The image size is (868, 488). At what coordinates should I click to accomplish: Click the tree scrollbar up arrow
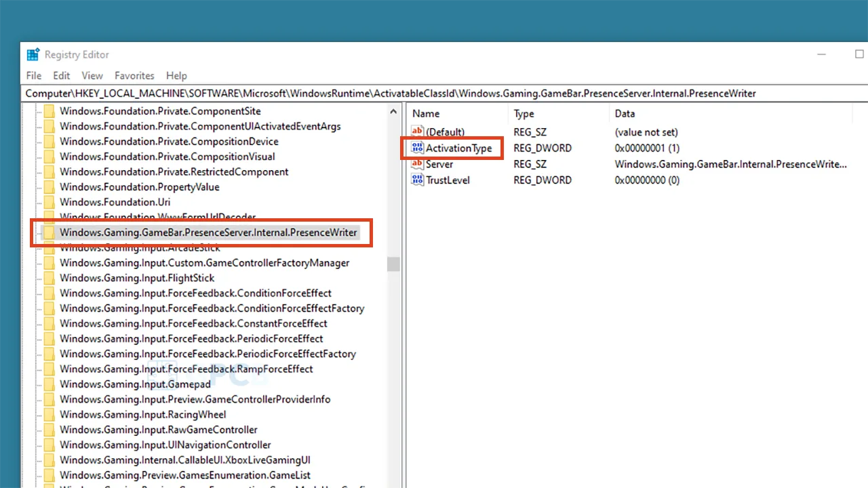(393, 111)
